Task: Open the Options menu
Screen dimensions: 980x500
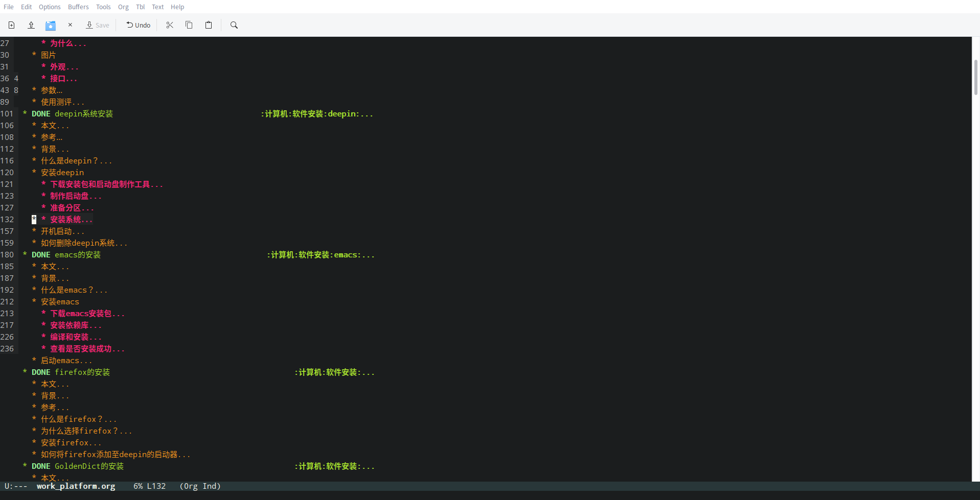Action: 50,7
